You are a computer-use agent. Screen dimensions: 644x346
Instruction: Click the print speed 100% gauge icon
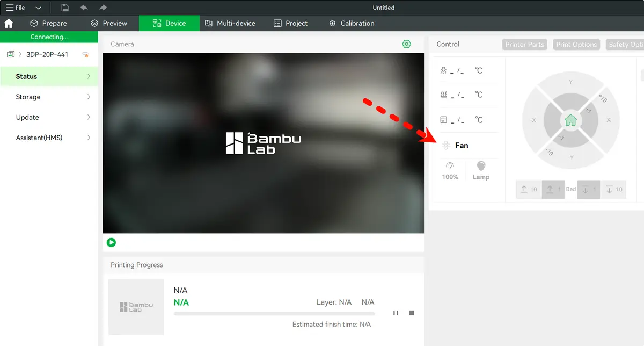(x=450, y=166)
